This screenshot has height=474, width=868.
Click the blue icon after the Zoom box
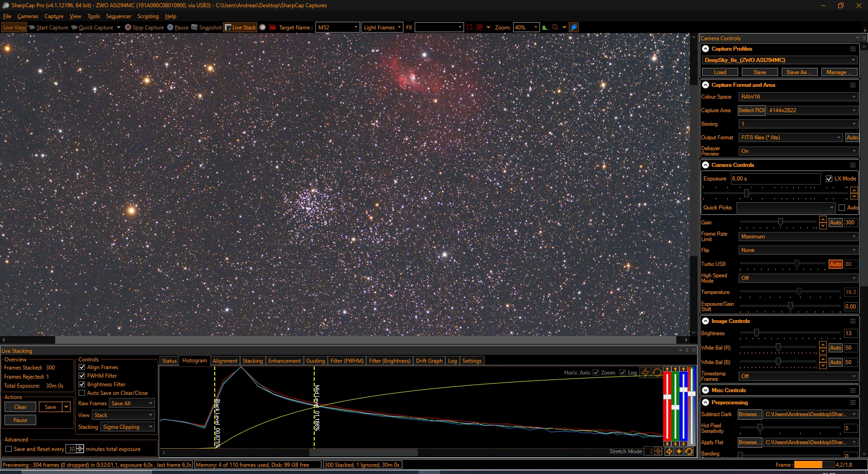(574, 28)
